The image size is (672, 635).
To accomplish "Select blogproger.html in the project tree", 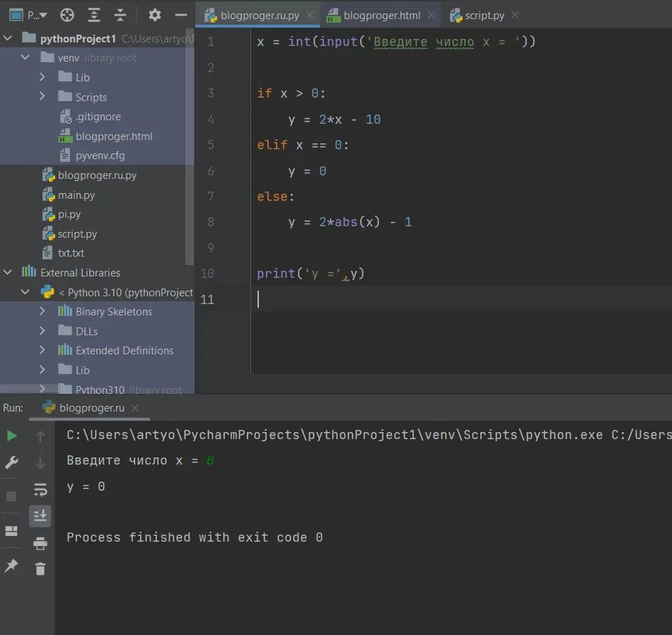I will click(105, 136).
